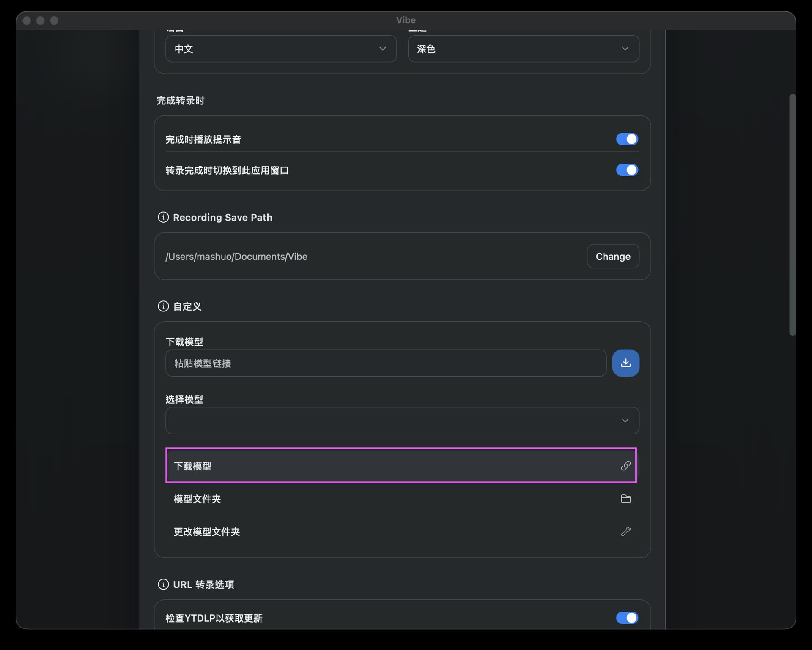Disable 检查YTDLP以获取更新 switch

pyautogui.click(x=627, y=618)
